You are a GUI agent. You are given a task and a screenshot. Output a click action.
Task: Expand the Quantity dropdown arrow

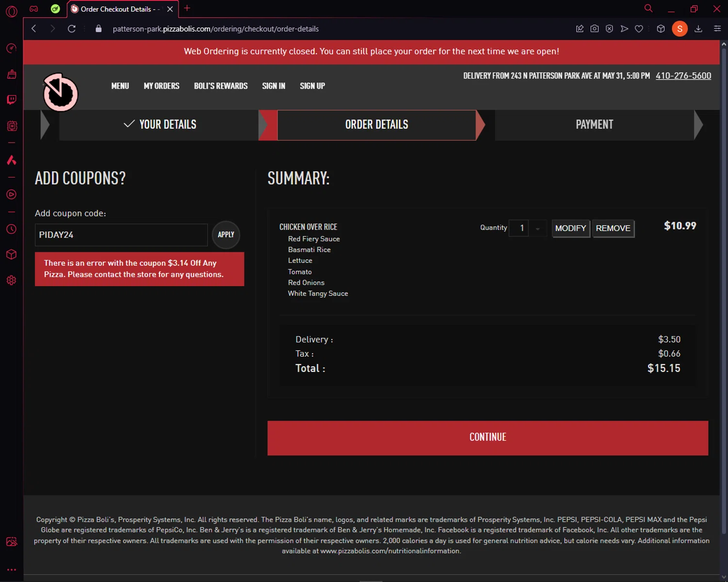(538, 228)
